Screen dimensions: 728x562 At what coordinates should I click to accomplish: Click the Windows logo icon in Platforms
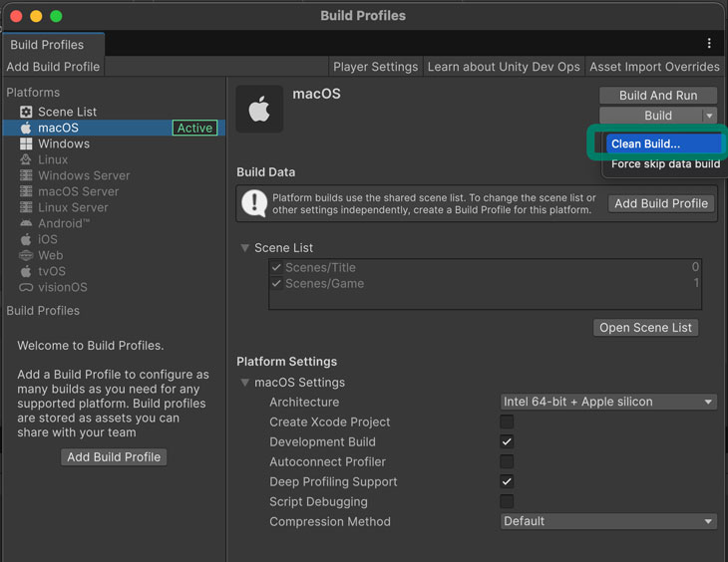[x=26, y=143]
